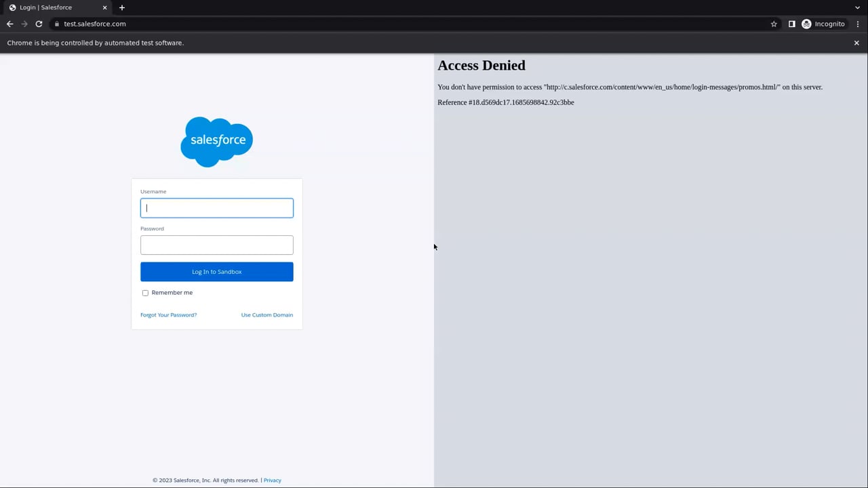
Task: Open a new tab with plus icon
Action: pos(122,7)
